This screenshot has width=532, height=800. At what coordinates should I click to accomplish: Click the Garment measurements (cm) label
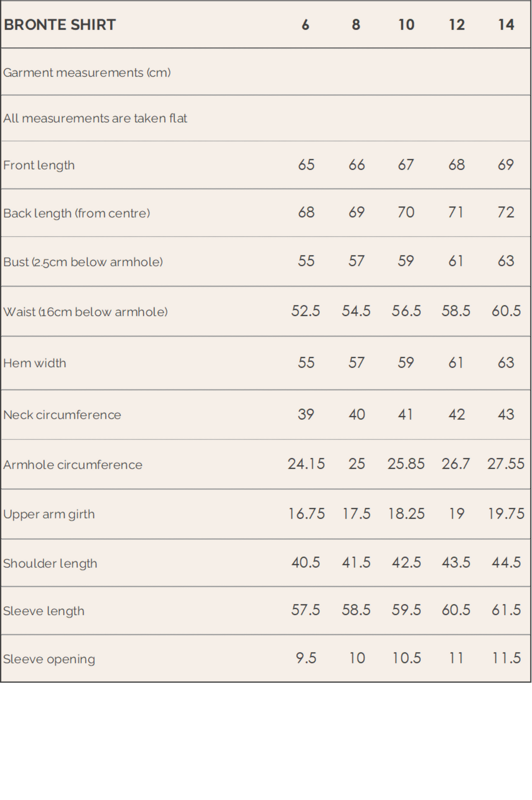tap(87, 73)
